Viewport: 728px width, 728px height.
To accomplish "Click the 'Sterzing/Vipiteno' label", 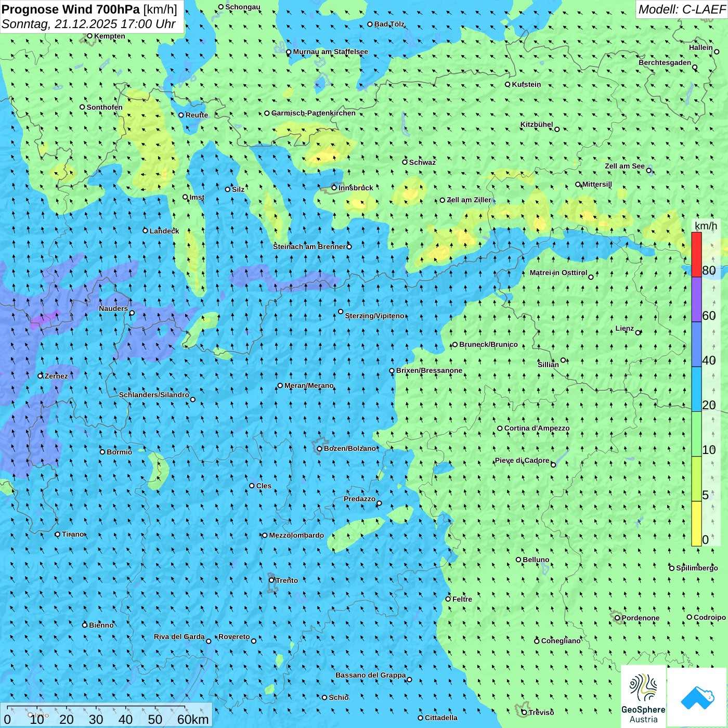I will coord(374,316).
